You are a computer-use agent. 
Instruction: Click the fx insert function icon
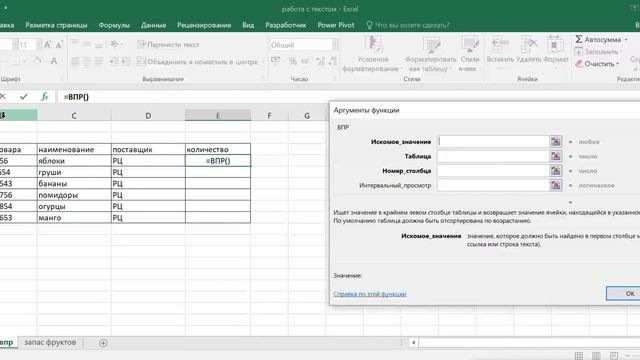click(x=44, y=97)
